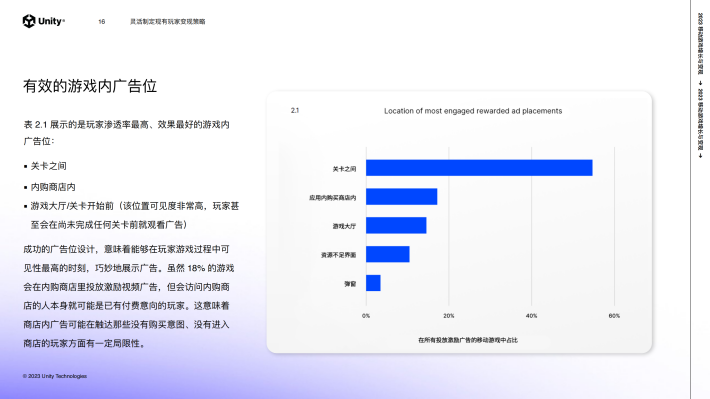
Task: Click the 2.1 chart number label
Action: [295, 111]
